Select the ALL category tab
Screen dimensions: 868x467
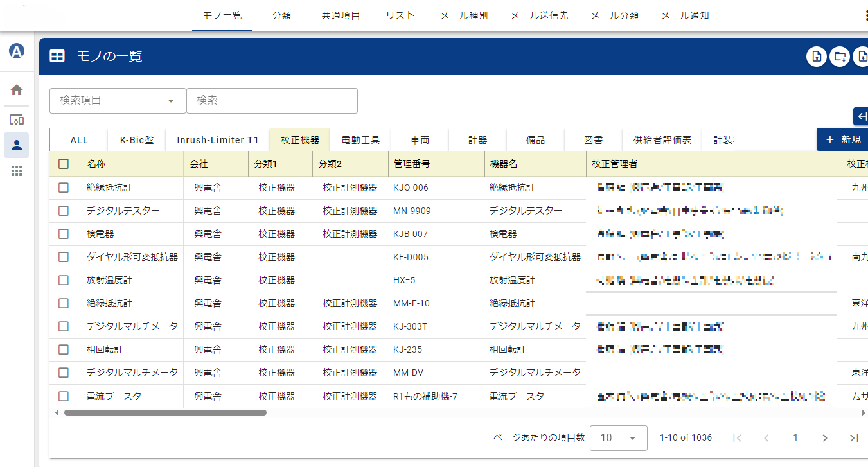79,140
